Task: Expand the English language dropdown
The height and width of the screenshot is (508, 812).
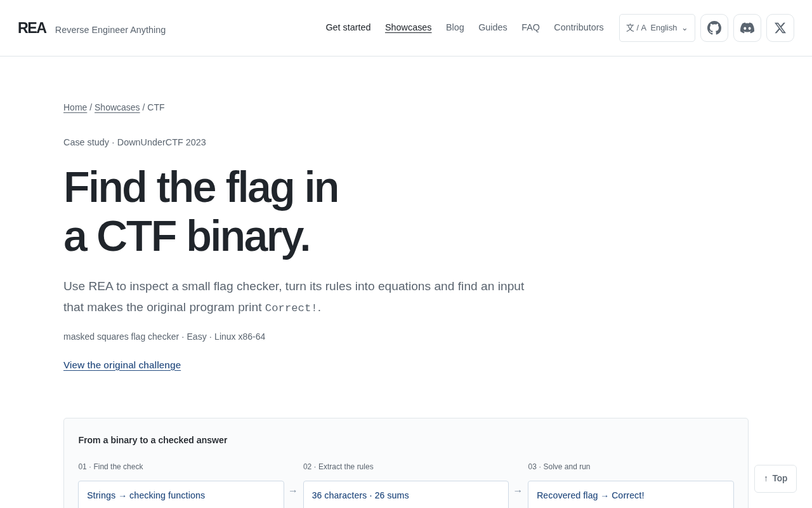Action: [x=657, y=28]
